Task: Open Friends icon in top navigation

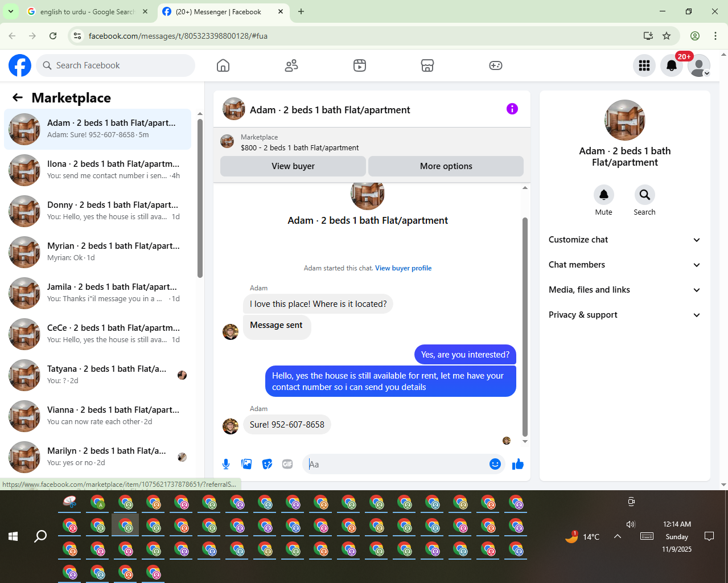Action: click(291, 65)
